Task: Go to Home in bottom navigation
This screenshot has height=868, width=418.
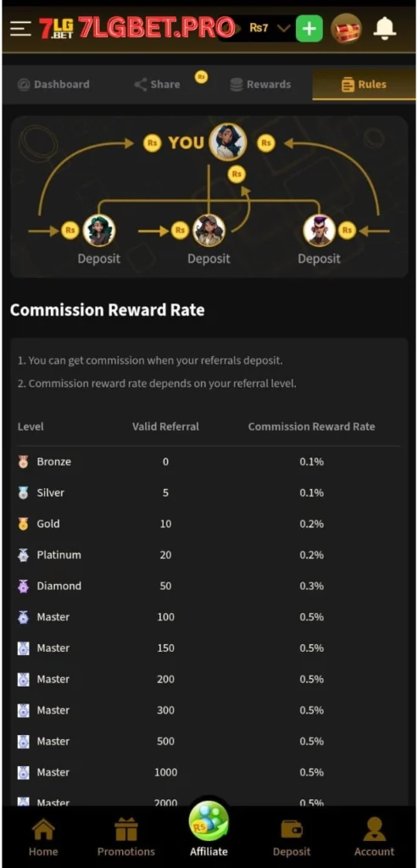Action: click(x=43, y=837)
